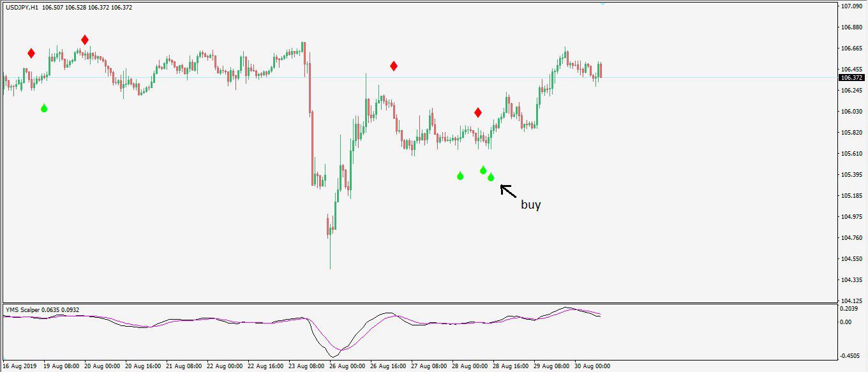Click the black arrow next to the buy label
This screenshot has width=868, height=372.
coord(509,190)
